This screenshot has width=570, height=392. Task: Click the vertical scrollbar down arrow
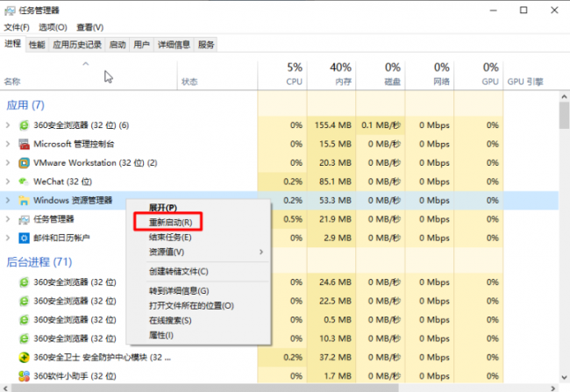pyautogui.click(x=564, y=377)
